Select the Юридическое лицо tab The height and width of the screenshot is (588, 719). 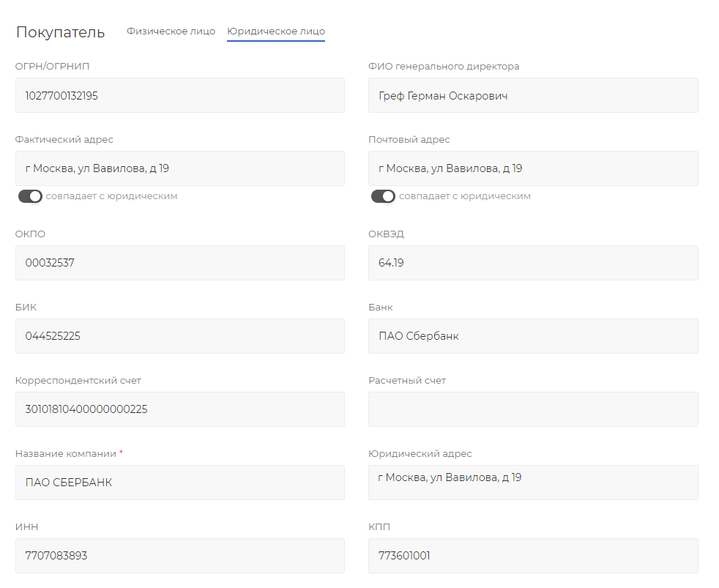[276, 31]
